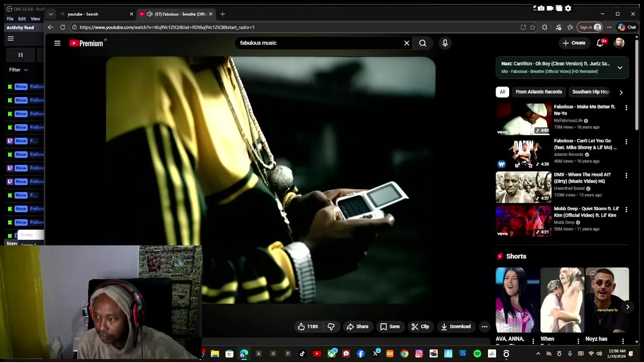Image resolution: width=644 pixels, height=362 pixels.
Task: Open Spotify from the taskbar
Action: click(x=477, y=354)
